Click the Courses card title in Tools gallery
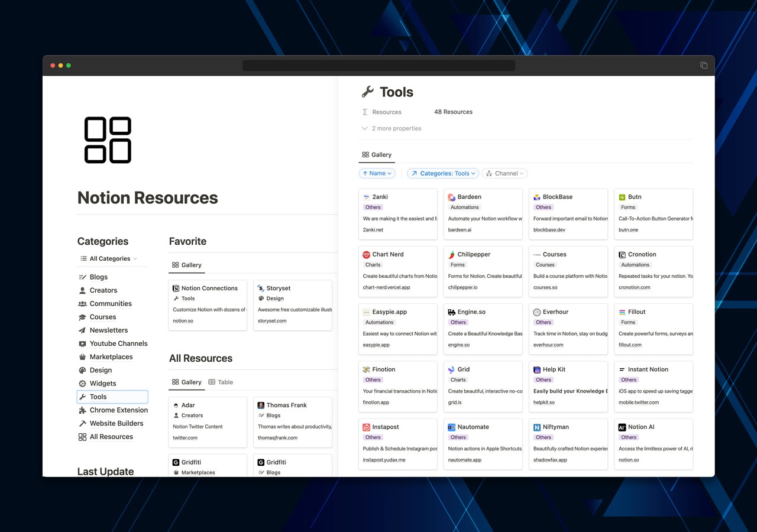The width and height of the screenshot is (757, 532). pyautogui.click(x=555, y=254)
